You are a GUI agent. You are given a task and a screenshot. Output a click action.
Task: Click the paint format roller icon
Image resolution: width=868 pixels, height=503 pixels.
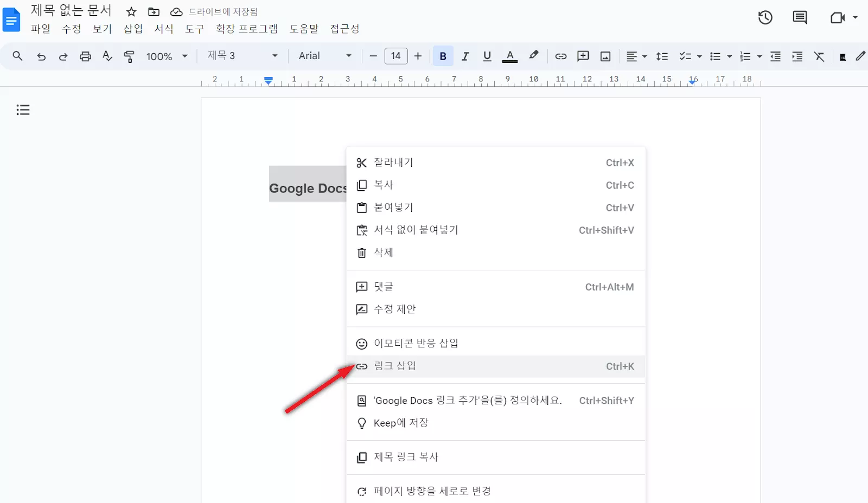[129, 56]
